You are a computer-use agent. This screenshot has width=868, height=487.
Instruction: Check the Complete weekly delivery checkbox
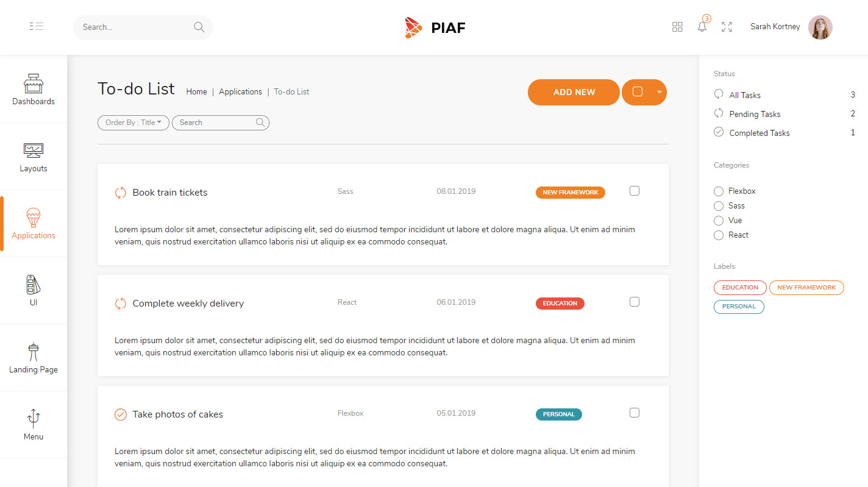[x=635, y=302]
